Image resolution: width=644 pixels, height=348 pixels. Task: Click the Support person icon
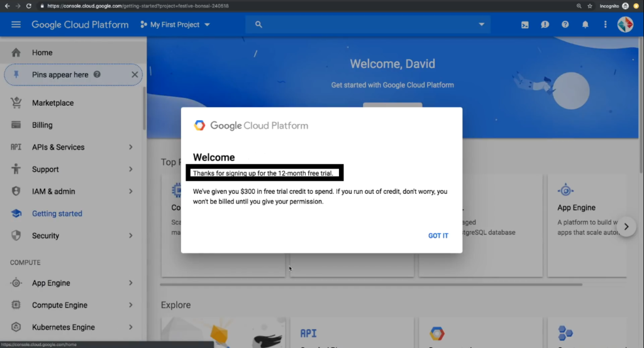pos(16,169)
